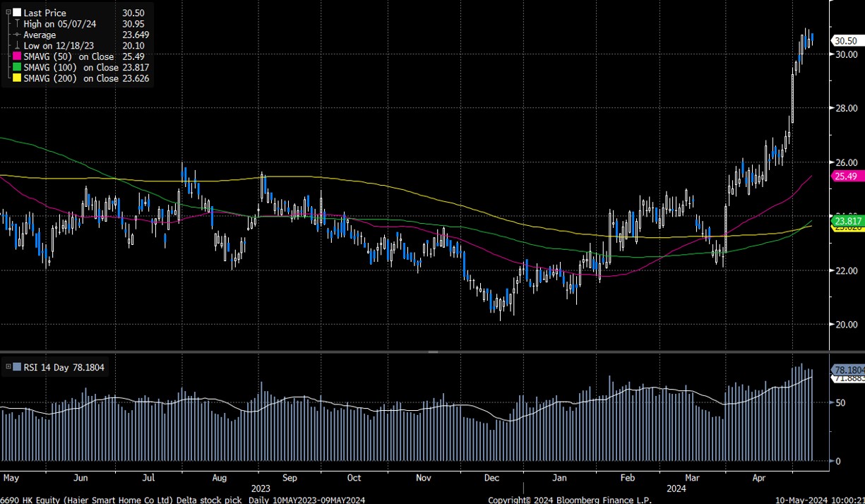This screenshot has height=504, width=865.
Task: Click the Dec label on the time axis
Action: click(x=491, y=478)
